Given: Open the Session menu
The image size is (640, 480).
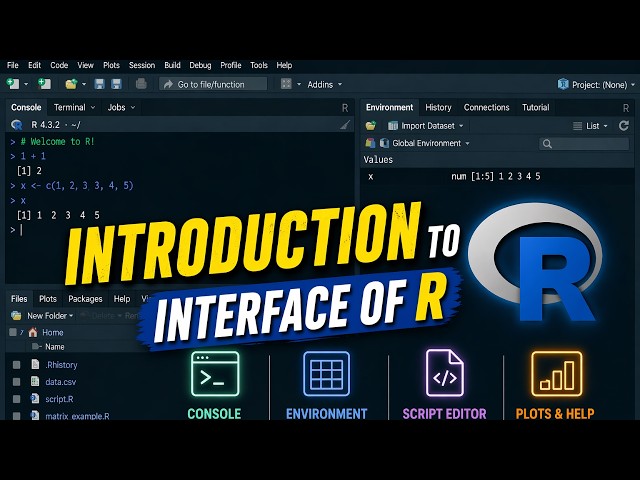Looking at the screenshot, I should [142, 65].
